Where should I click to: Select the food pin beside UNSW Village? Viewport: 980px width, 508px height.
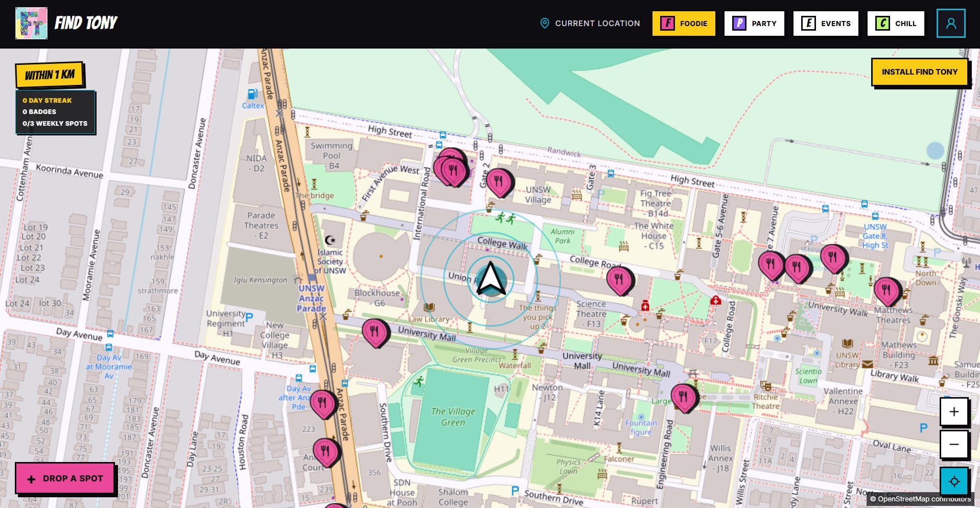point(499,182)
